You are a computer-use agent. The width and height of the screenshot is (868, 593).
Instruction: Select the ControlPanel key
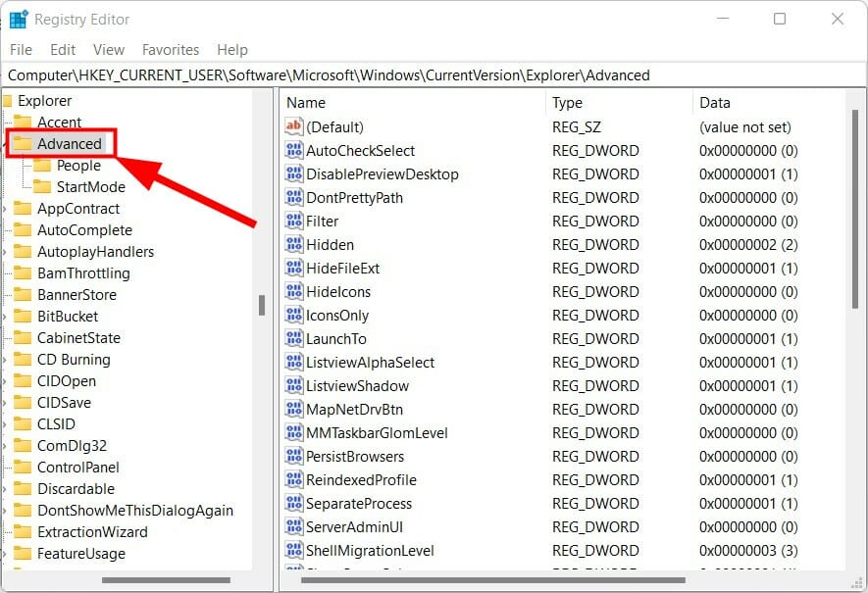click(x=78, y=468)
